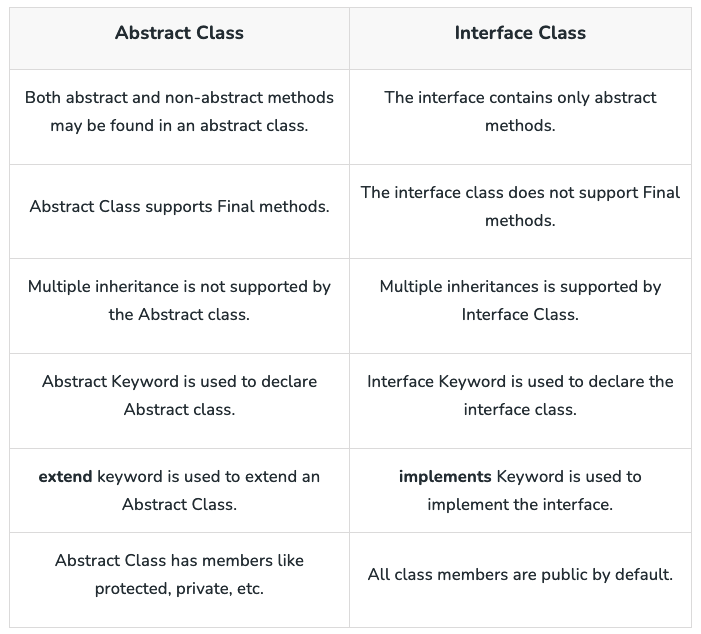This screenshot has height=634, width=701.
Task: Click the "the Abstract class." text line
Action: 179,314
